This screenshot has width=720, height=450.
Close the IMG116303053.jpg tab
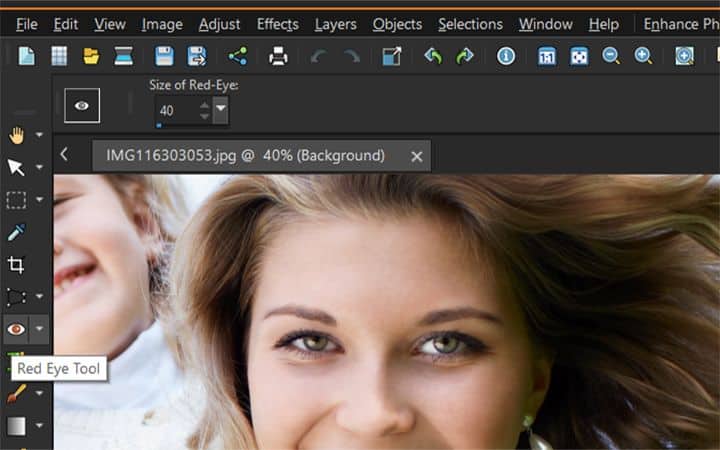pos(417,157)
